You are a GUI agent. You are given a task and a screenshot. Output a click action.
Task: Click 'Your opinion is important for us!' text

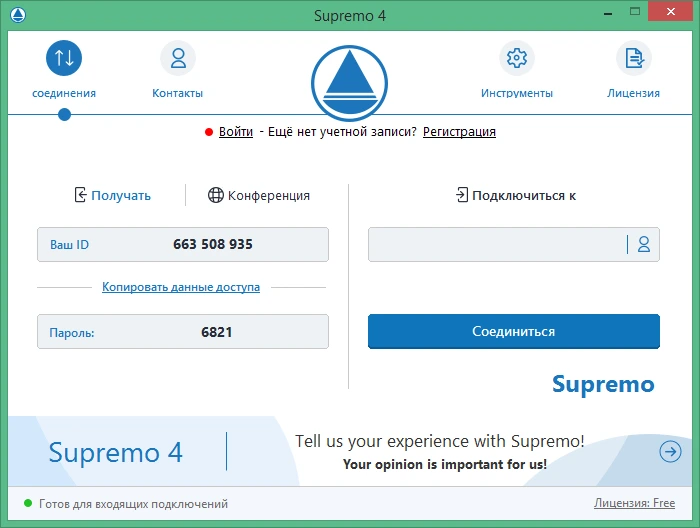[445, 465]
